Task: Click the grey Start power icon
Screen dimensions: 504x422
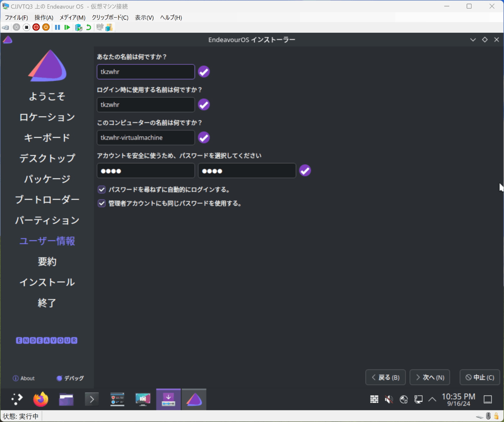Action: point(17,27)
